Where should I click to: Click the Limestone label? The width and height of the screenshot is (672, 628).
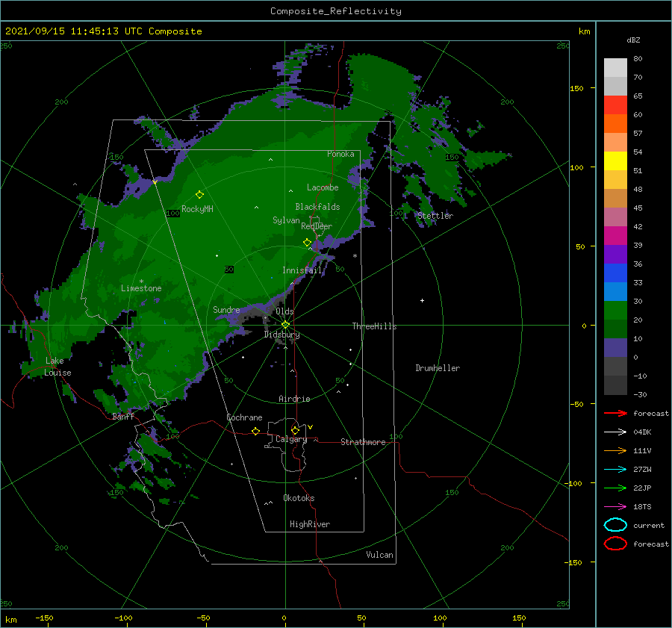coord(141,288)
